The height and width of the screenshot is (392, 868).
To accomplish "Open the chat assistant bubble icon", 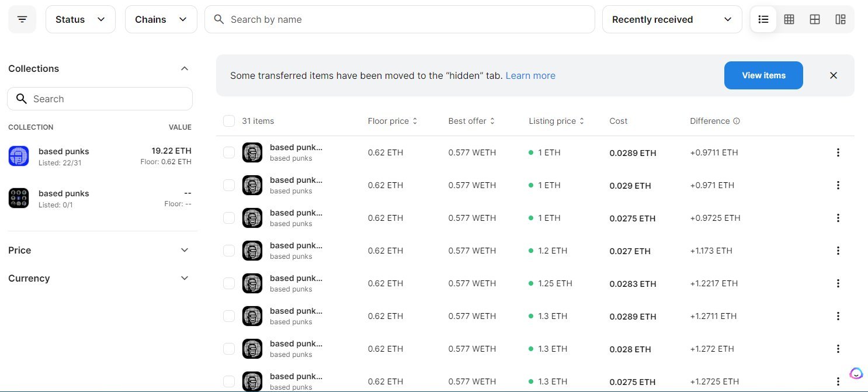I will [856, 373].
